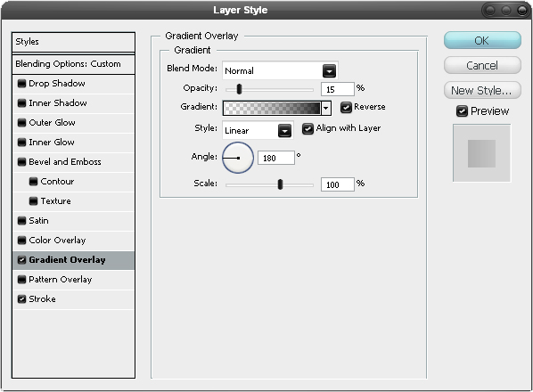Disable the Preview checkbox
Viewport: 533px width, 392px height.
tap(462, 111)
